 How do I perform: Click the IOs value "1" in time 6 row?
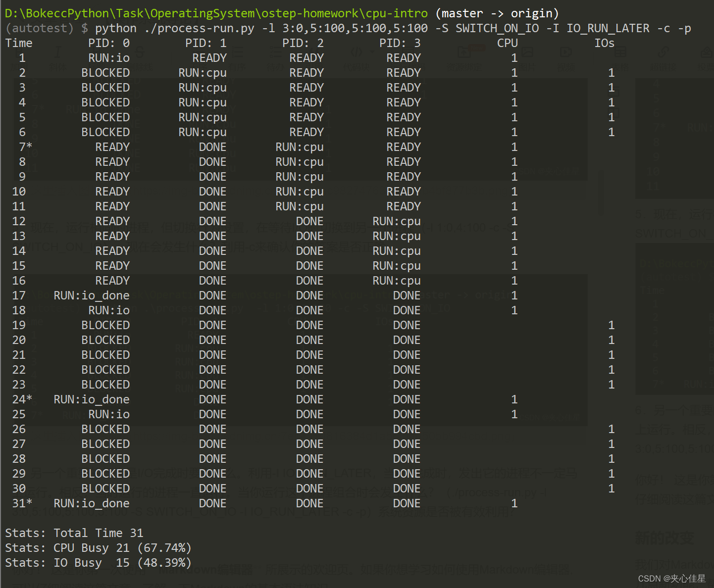pos(612,132)
